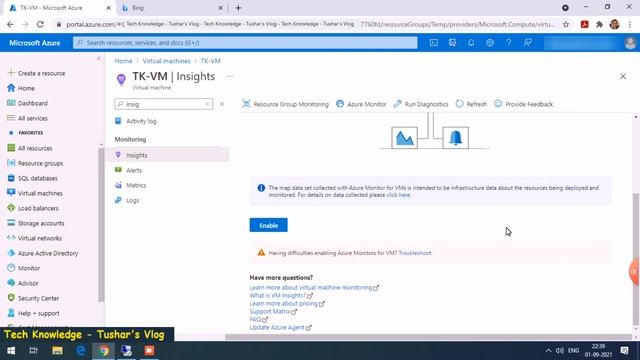Click the horizontal scrollbar of Insights pane
This screenshot has height=360, width=640.
click(x=428, y=337)
